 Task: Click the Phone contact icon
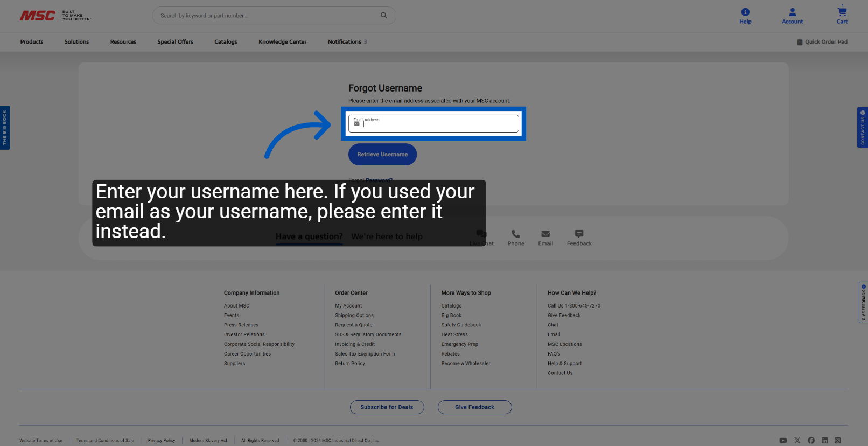516,238
